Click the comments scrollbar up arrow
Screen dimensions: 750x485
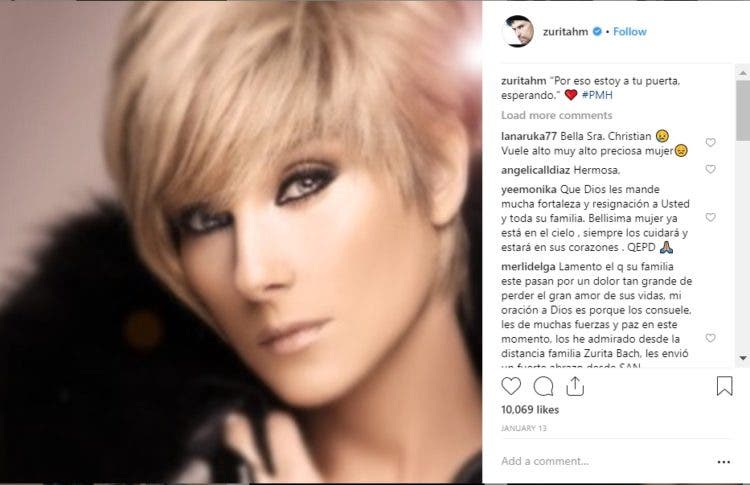[x=743, y=73]
